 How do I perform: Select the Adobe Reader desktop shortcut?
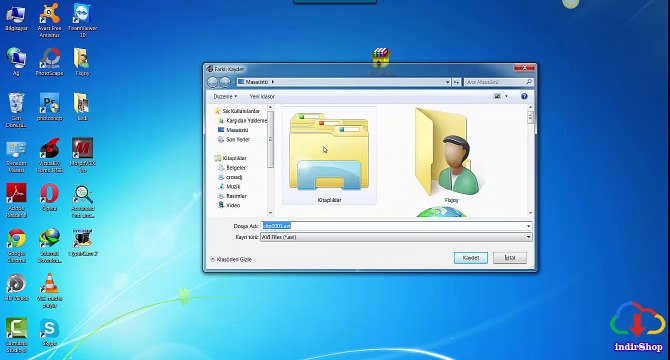(16, 201)
